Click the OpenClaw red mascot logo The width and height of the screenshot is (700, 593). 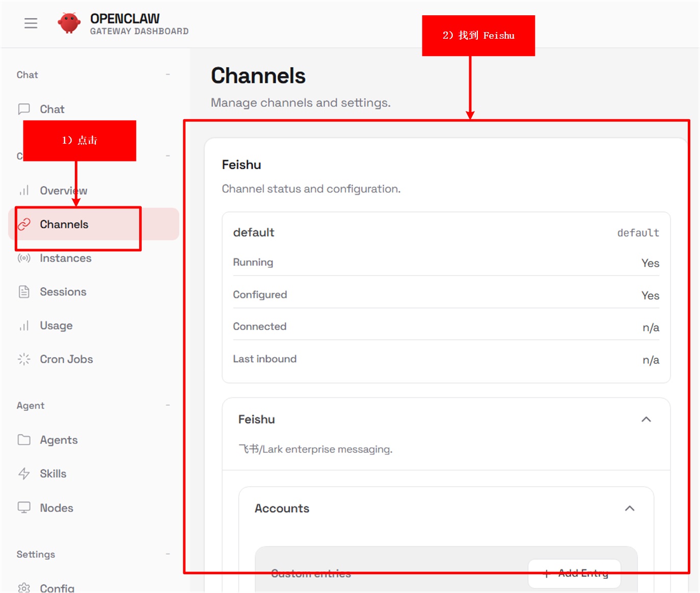69,23
